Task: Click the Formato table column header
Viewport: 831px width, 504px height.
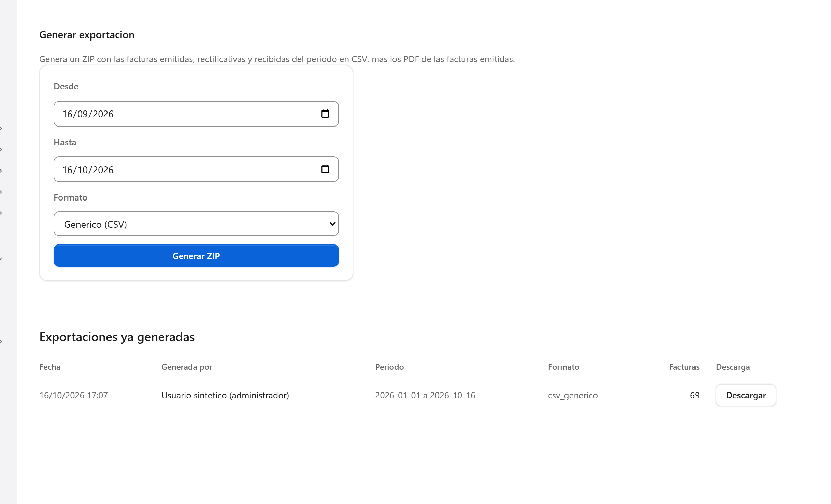Action: [x=563, y=367]
